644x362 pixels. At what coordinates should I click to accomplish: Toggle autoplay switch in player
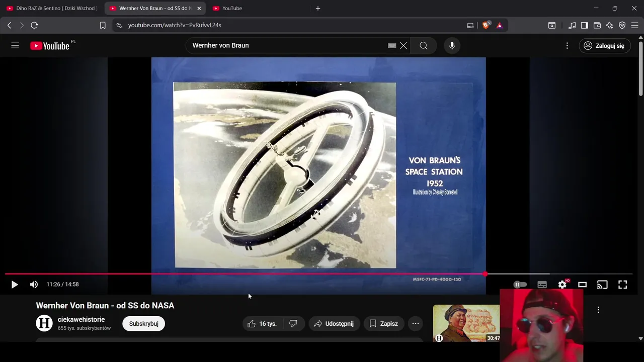click(520, 285)
